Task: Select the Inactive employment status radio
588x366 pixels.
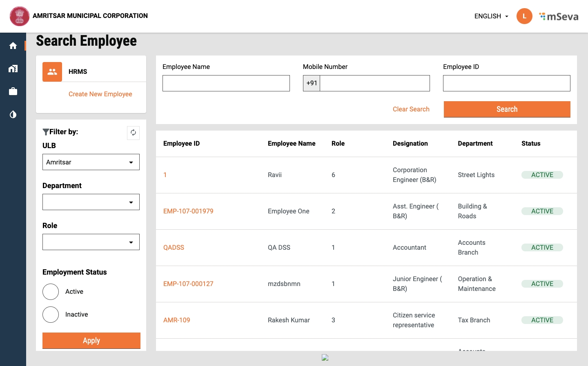Action: pos(51,315)
